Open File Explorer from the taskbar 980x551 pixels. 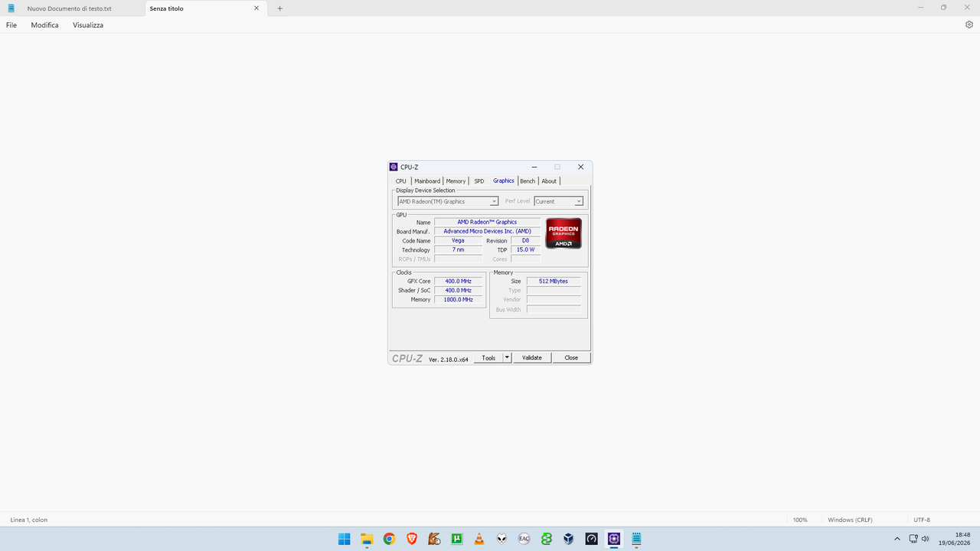click(x=367, y=539)
